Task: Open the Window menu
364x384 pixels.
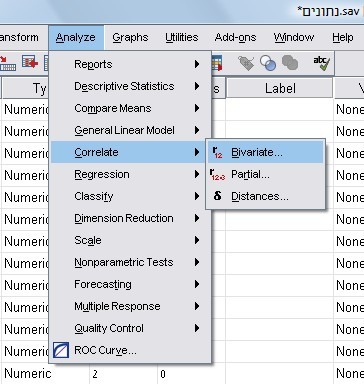Action: point(294,37)
